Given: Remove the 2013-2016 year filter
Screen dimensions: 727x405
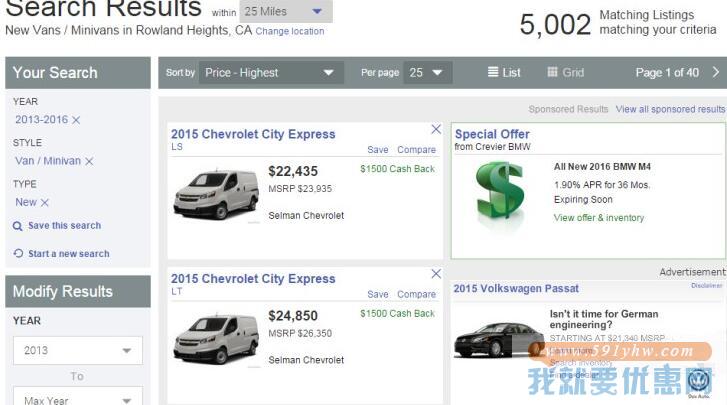Looking at the screenshot, I should tap(77, 120).
